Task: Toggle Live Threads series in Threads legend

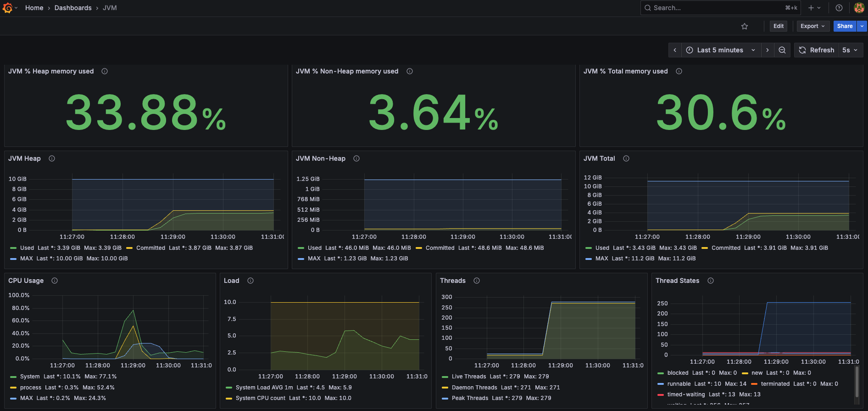Action: [468, 377]
